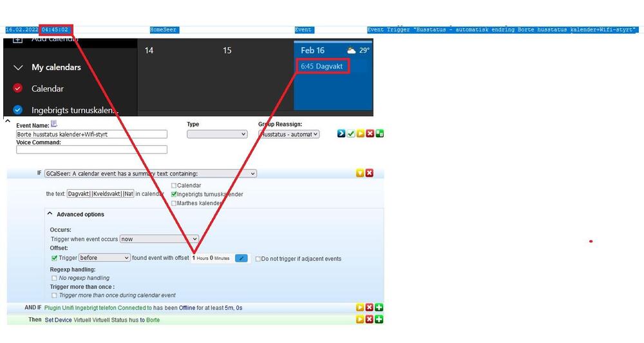Delete the event with the red X beside Group Reassign

(370, 133)
